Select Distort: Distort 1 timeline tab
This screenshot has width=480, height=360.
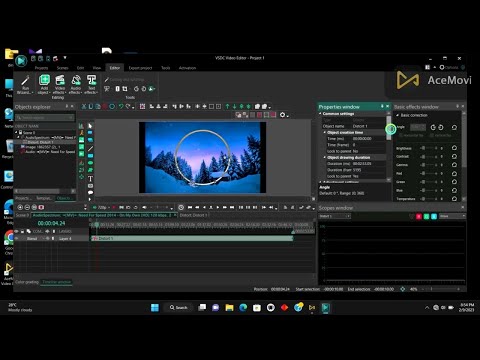[193, 215]
